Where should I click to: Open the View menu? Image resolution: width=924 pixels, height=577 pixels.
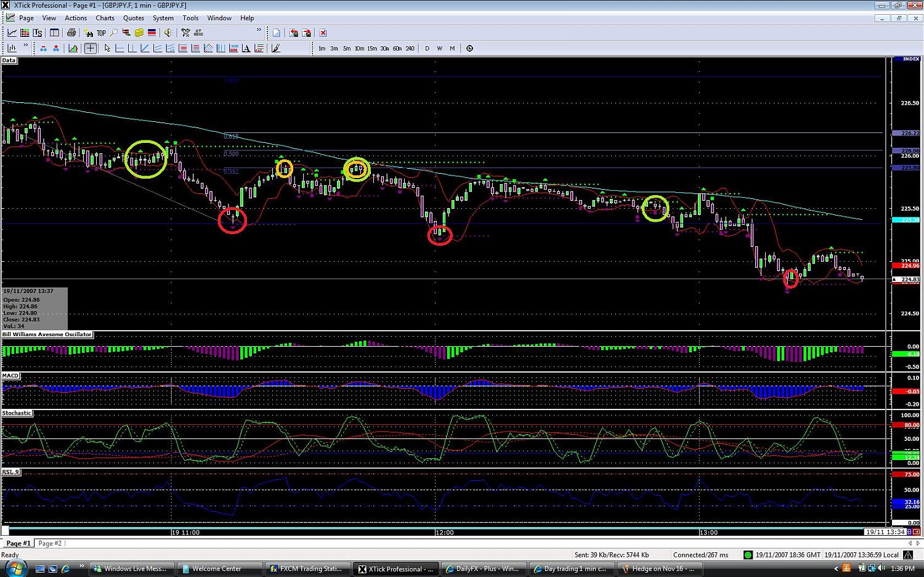49,18
